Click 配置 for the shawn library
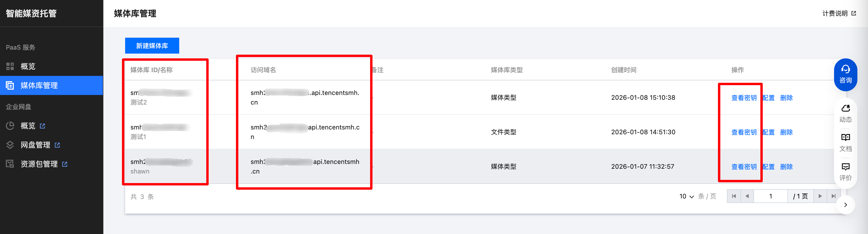This screenshot has height=234, width=868. (x=768, y=167)
